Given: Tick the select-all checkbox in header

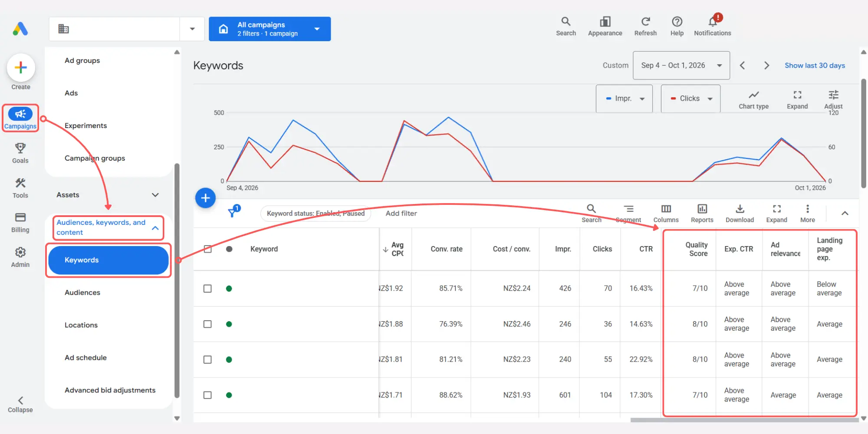Looking at the screenshot, I should coord(208,249).
